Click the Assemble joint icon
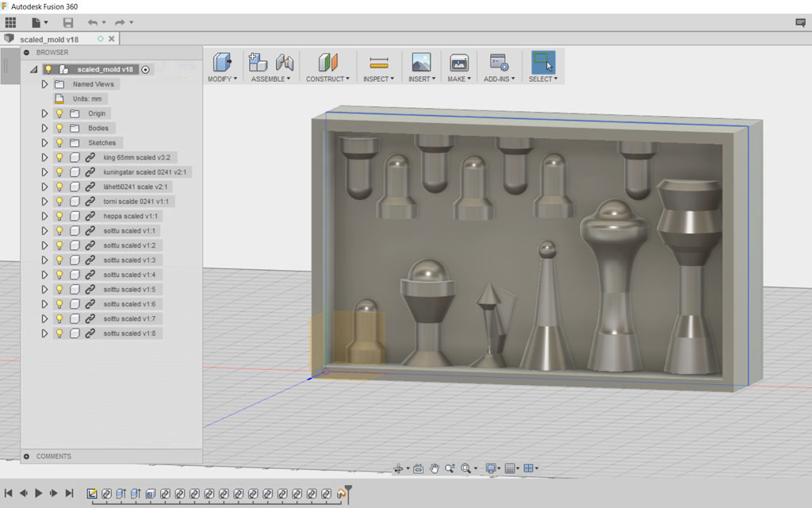This screenshot has width=812, height=508. click(x=285, y=62)
